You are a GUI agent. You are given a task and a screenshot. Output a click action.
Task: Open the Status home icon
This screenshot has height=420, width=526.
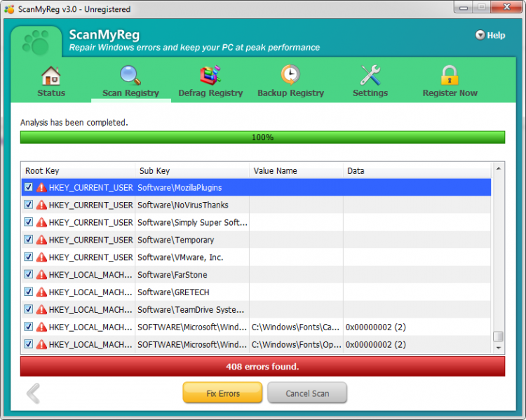(x=51, y=76)
